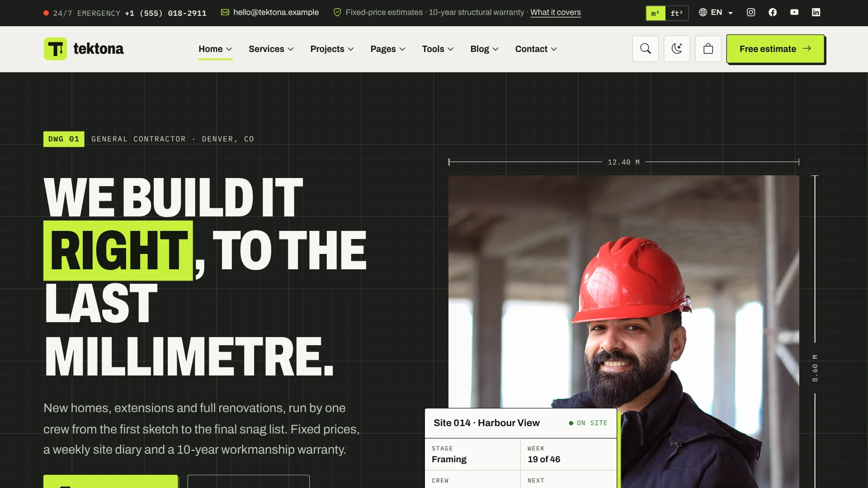Open the Instagram profile icon
Screen dimensions: 868x488
tap(751, 12)
